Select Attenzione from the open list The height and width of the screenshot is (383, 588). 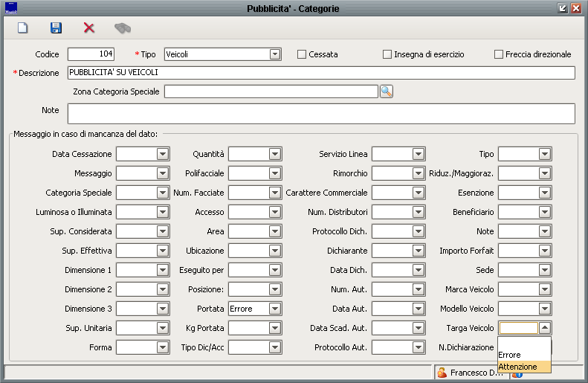(x=518, y=367)
